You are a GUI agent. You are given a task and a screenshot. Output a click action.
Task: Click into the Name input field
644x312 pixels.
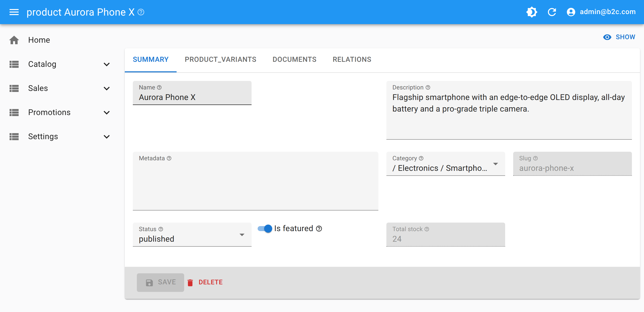point(192,93)
